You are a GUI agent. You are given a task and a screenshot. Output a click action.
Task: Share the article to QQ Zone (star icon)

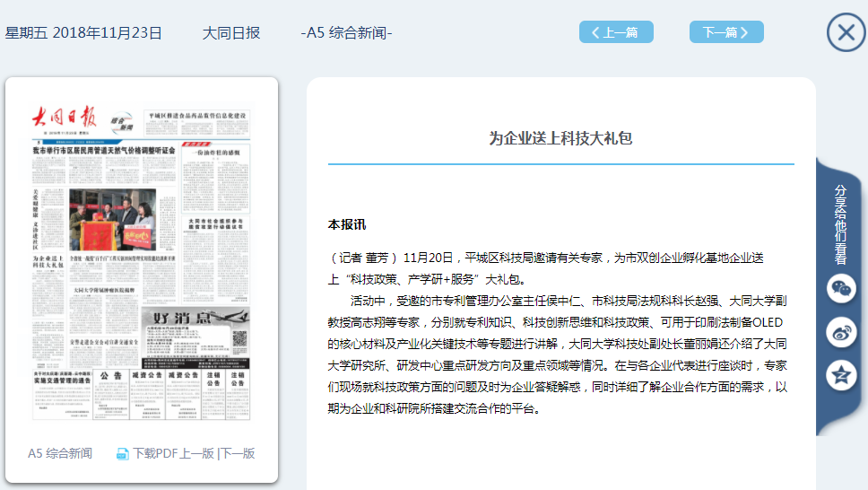(x=840, y=376)
